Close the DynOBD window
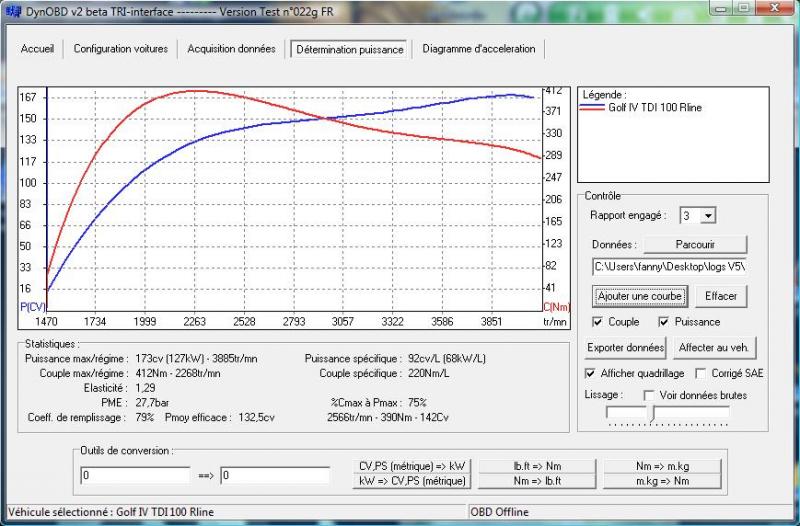This screenshot has width=800, height=526. [774, 7]
